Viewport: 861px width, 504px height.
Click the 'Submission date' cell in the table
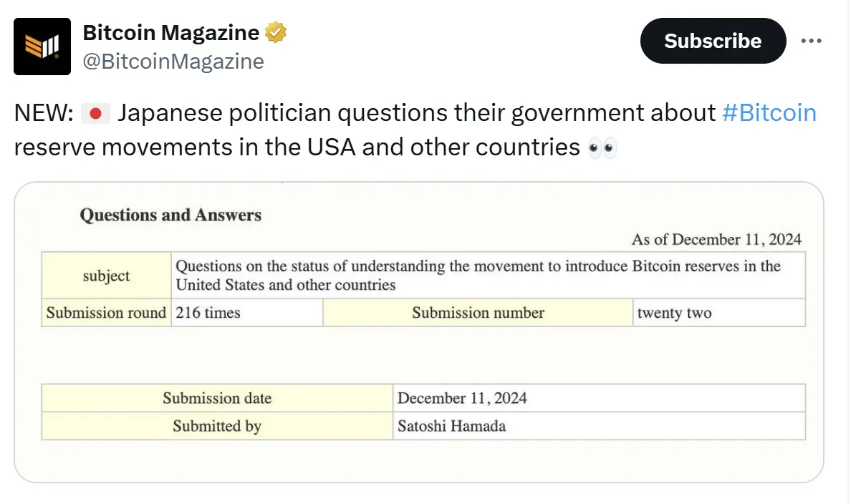pyautogui.click(x=217, y=398)
